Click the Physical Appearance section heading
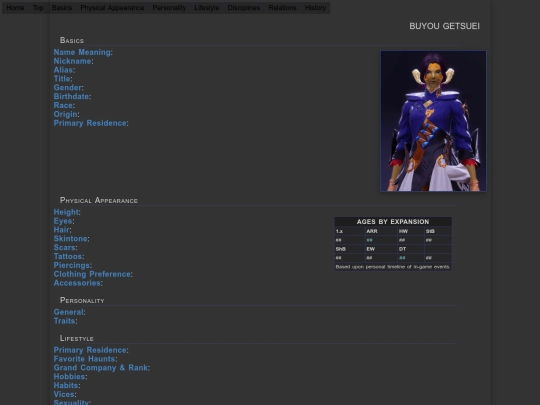Viewport: 540px width, 405px height. [98, 200]
